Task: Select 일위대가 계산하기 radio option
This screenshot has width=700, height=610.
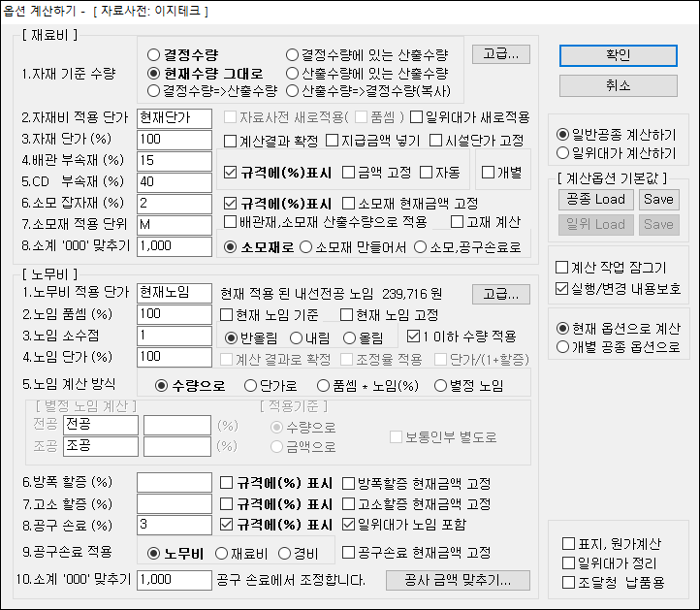Action: pos(617,153)
